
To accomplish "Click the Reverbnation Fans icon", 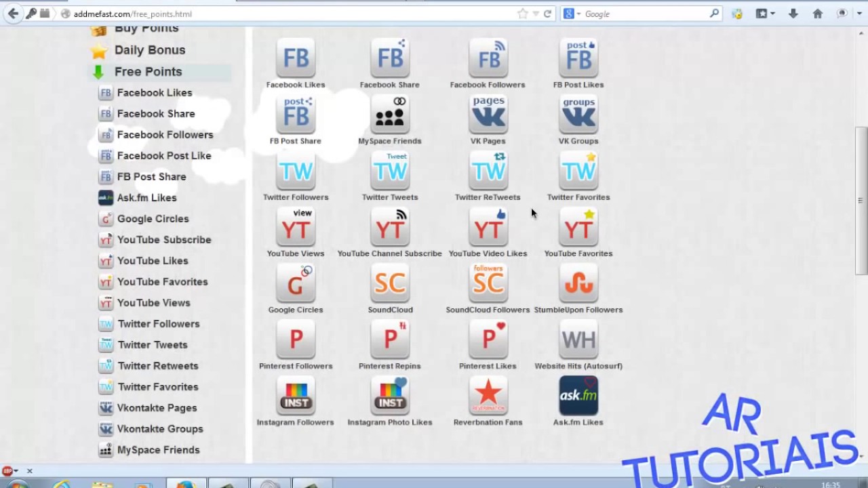I will point(488,396).
